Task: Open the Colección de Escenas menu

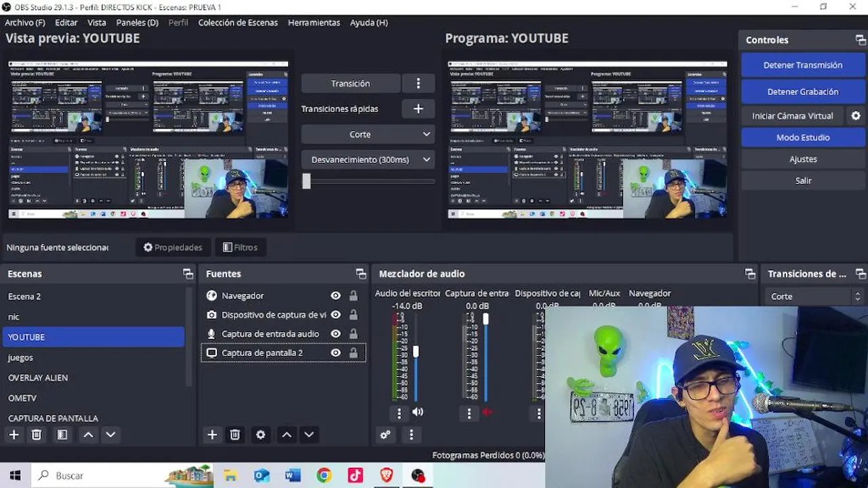Action: point(238,22)
